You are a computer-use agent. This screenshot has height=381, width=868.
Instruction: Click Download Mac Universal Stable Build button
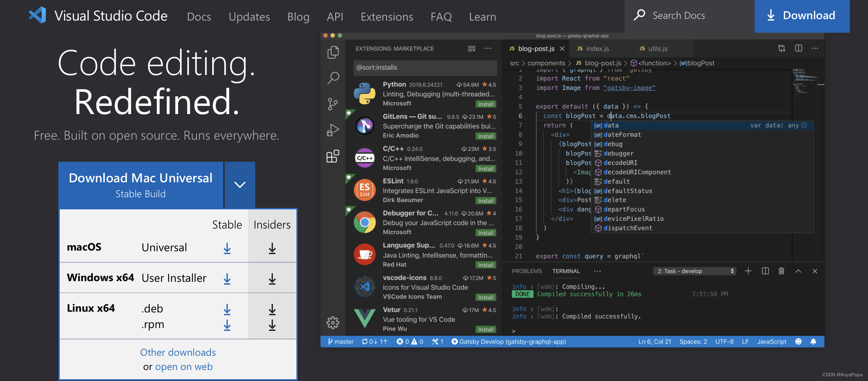coord(141,185)
